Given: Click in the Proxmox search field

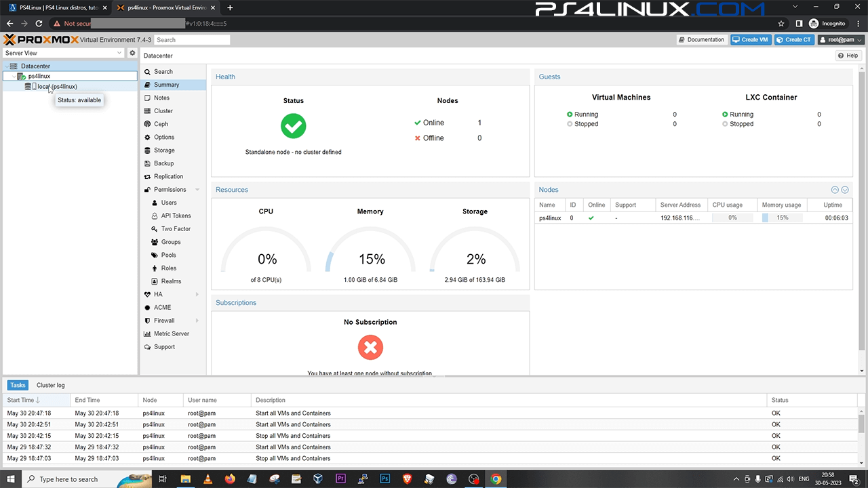Looking at the screenshot, I should click(192, 40).
